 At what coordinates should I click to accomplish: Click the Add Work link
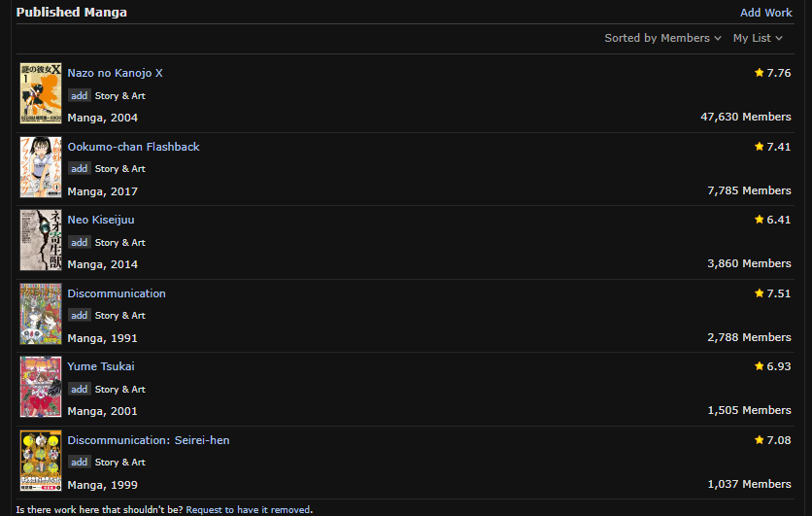[766, 13]
